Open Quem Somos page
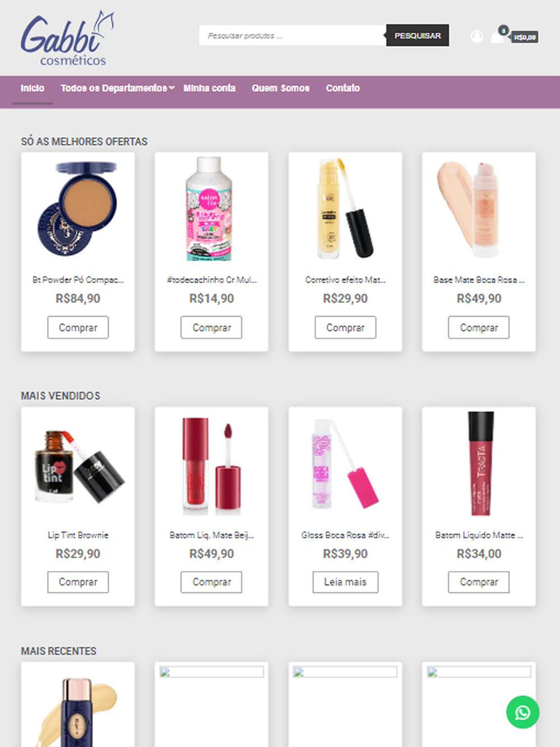 [281, 88]
